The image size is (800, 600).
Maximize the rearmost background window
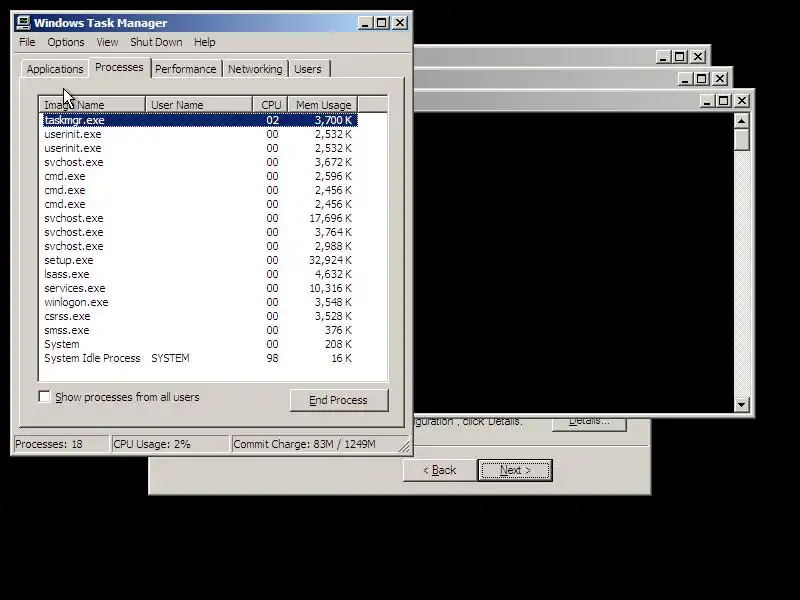click(680, 57)
